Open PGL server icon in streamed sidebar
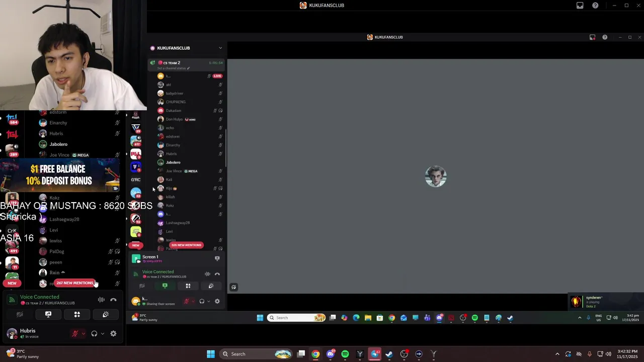The width and height of the screenshot is (644, 362). 135,154
